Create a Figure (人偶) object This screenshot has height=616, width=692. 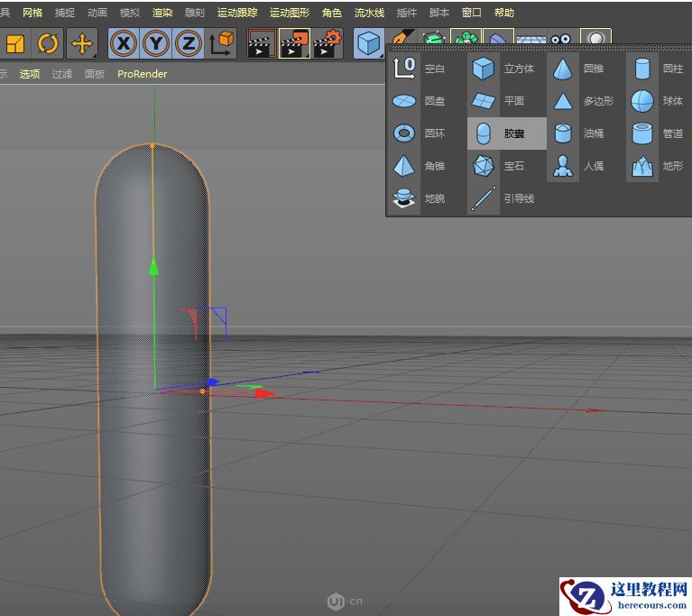click(x=584, y=166)
